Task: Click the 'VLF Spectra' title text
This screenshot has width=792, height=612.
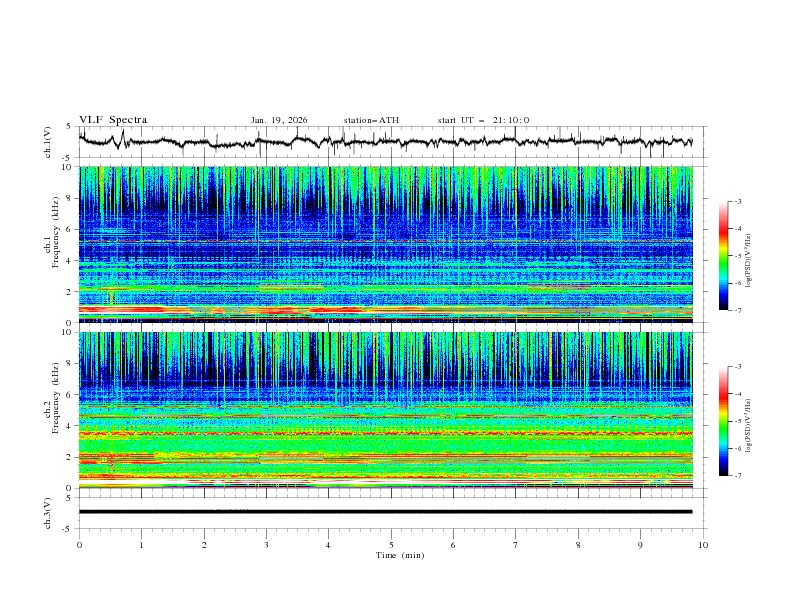Action: (113, 120)
